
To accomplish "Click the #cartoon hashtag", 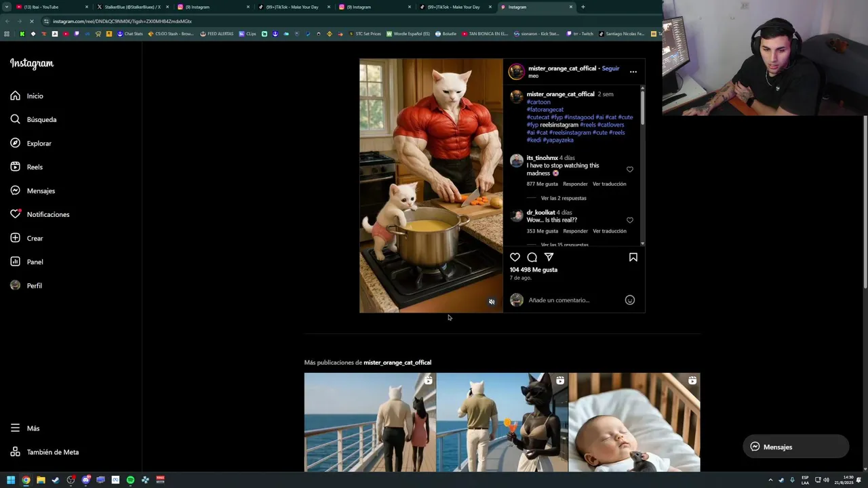I will 538,102.
